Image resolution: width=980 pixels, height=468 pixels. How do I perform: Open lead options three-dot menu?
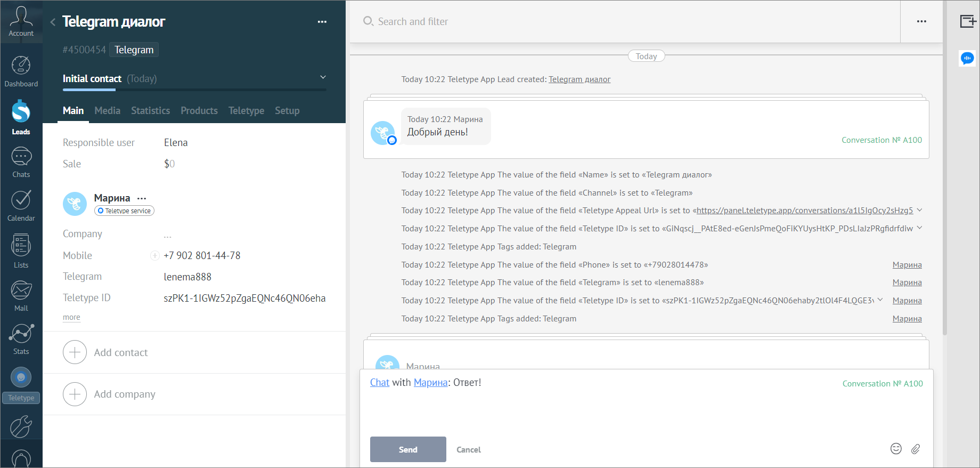[x=322, y=22]
